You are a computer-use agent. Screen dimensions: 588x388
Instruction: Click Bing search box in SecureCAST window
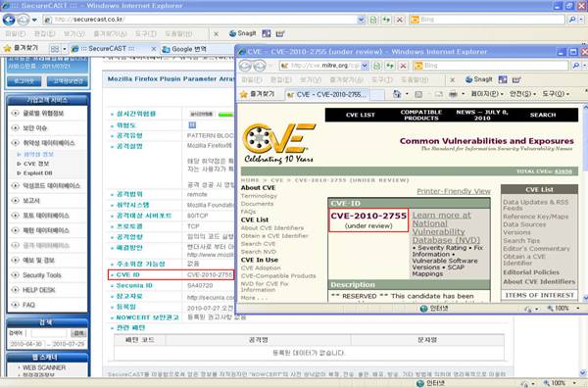click(x=486, y=20)
